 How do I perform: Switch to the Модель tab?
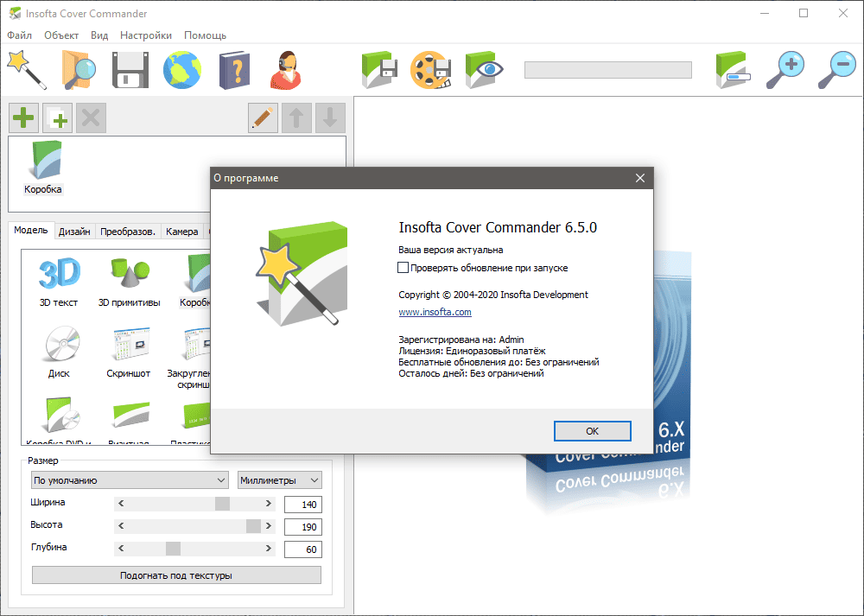(x=31, y=231)
